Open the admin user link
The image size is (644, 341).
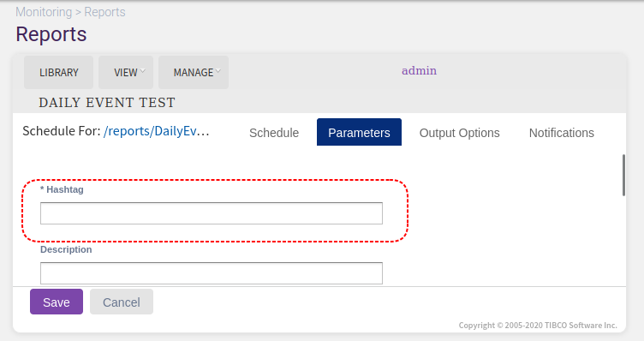point(419,70)
